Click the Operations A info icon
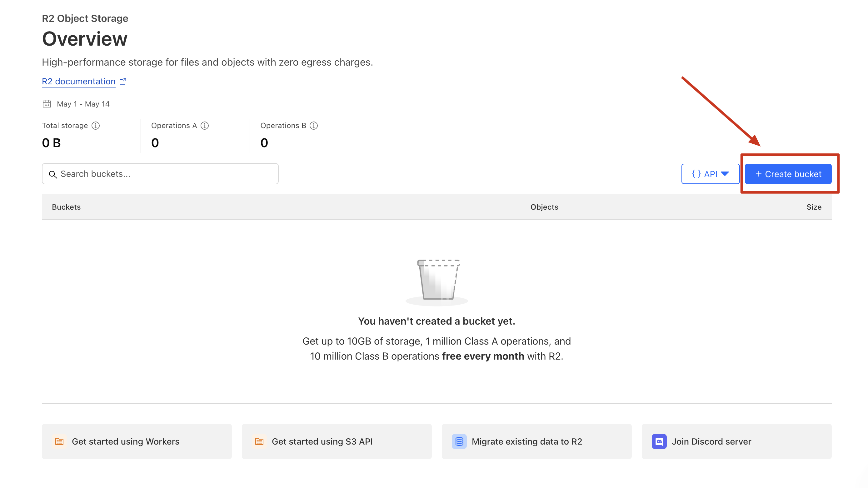868x488 pixels. pyautogui.click(x=205, y=126)
